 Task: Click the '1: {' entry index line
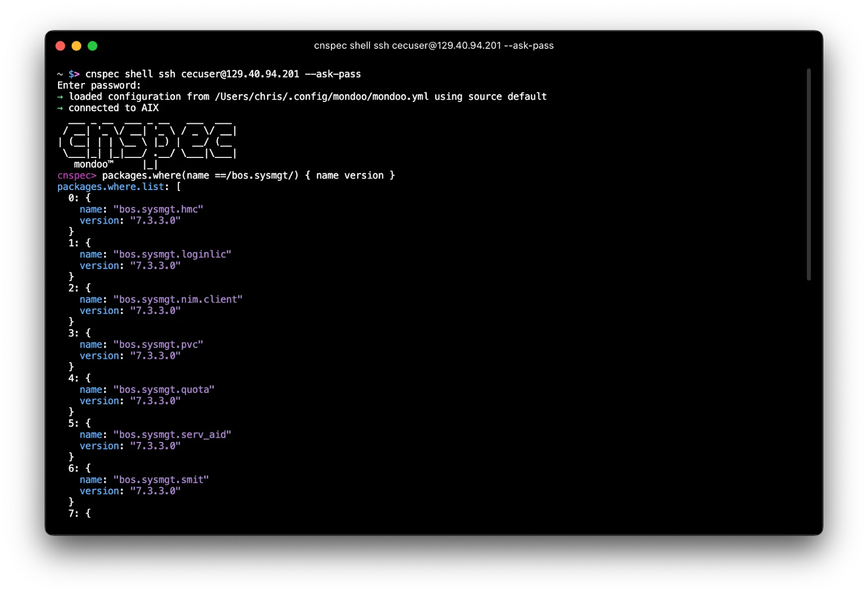(x=80, y=243)
